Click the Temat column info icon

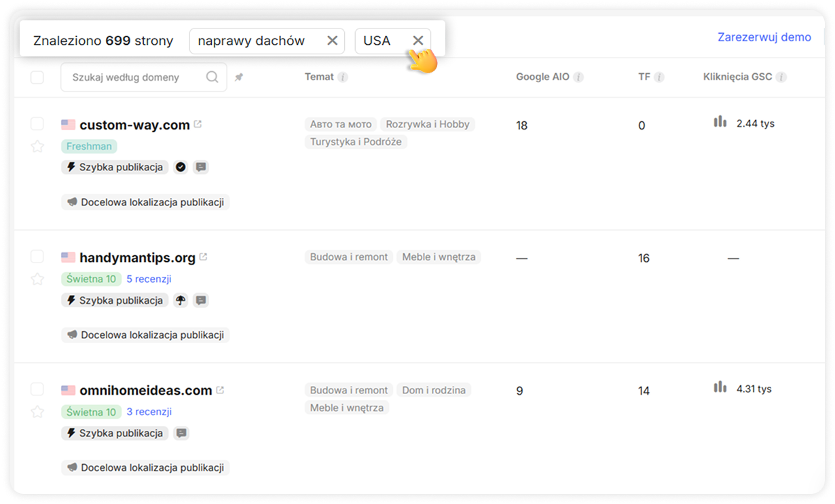(343, 77)
